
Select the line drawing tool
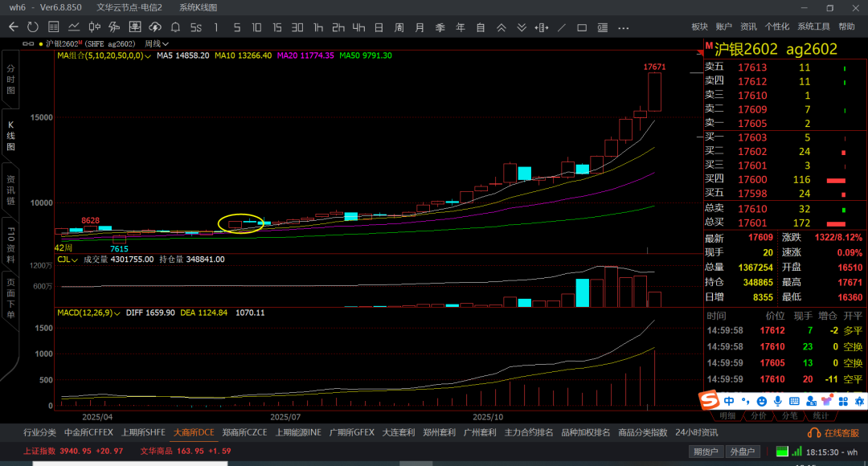point(561,27)
